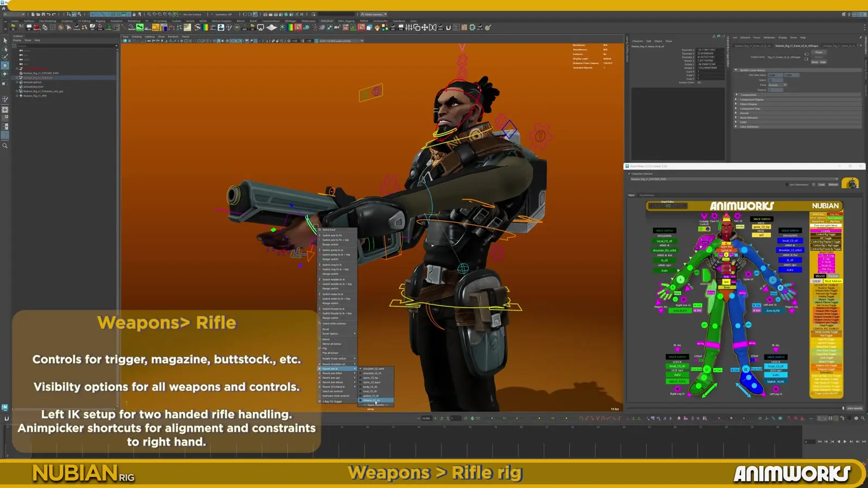Screen dimensions: 868x488
Task: Choose the Lasso select tool
Action: [5, 49]
